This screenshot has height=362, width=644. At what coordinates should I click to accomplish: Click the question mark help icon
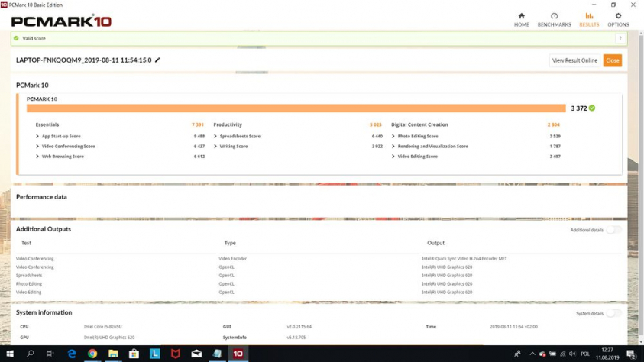click(620, 38)
